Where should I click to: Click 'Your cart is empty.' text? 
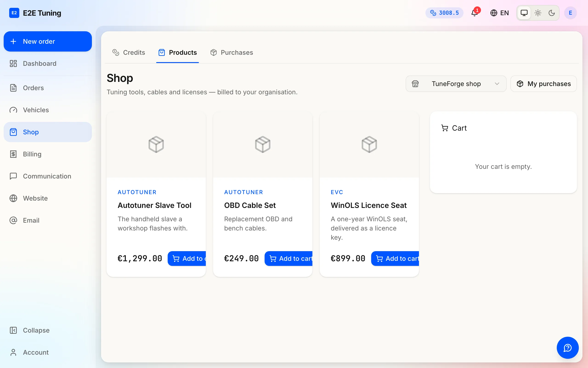(503, 167)
